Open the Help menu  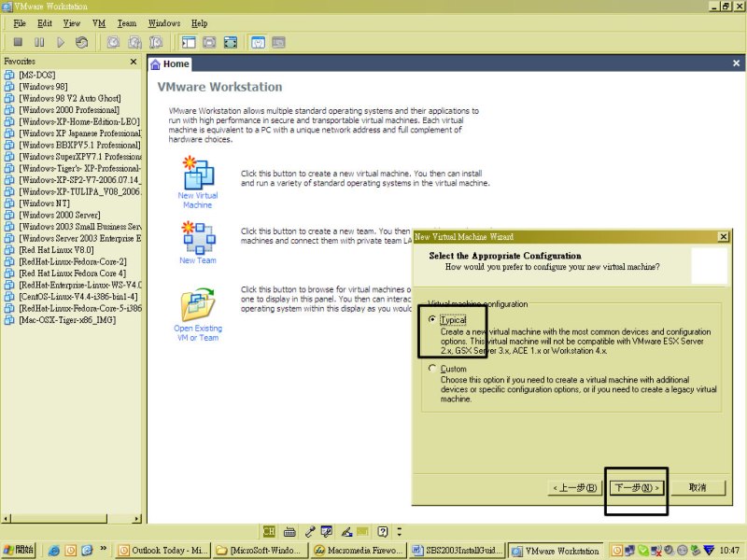pos(200,23)
